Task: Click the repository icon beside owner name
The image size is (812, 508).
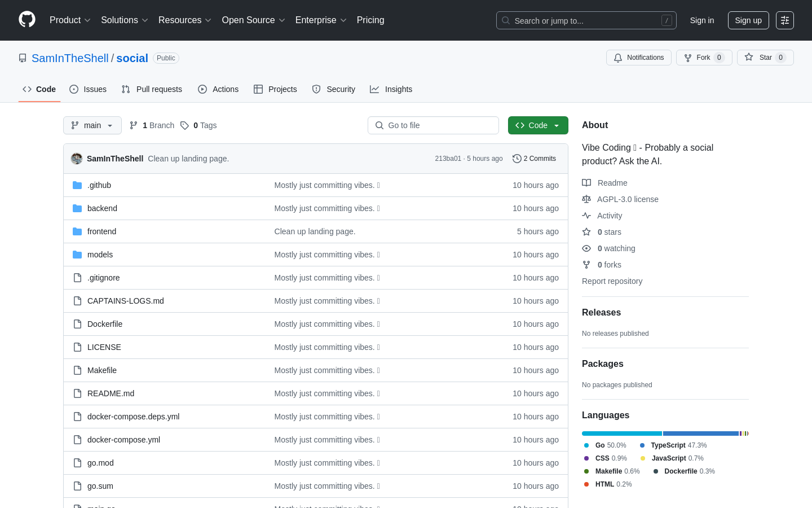Action: point(23,58)
